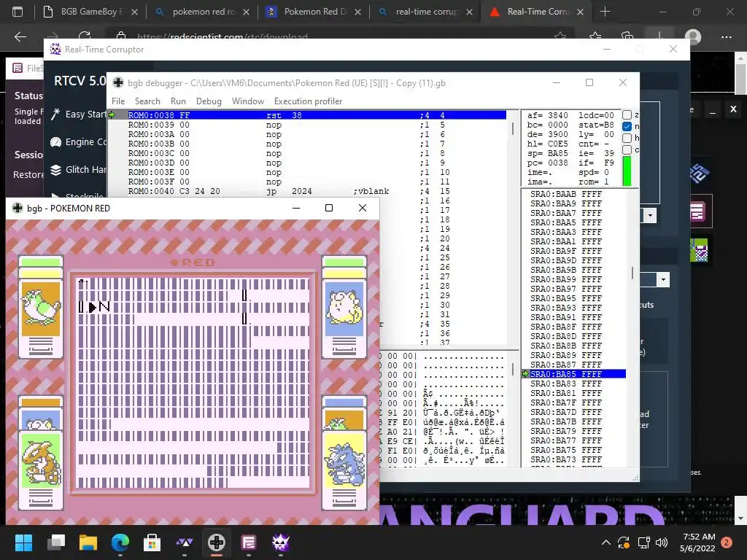
Task: Open the Execution profiler menu
Action: point(309,101)
